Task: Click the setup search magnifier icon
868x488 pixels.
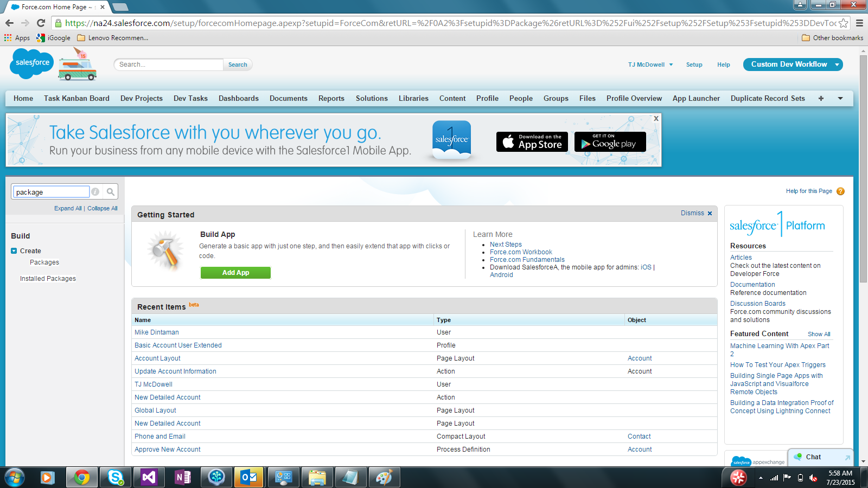Action: click(111, 192)
